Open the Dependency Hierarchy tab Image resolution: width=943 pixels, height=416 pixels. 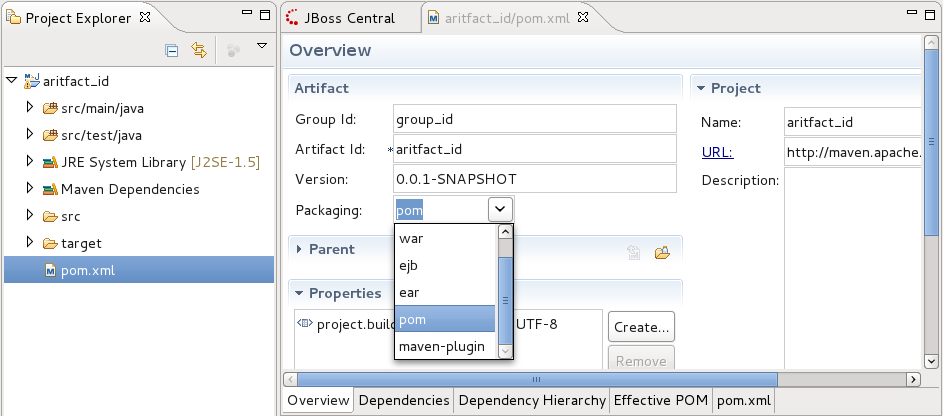tap(532, 400)
